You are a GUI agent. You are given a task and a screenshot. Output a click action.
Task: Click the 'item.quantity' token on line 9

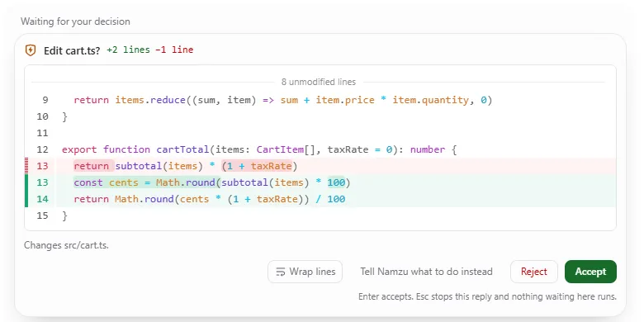430,100
